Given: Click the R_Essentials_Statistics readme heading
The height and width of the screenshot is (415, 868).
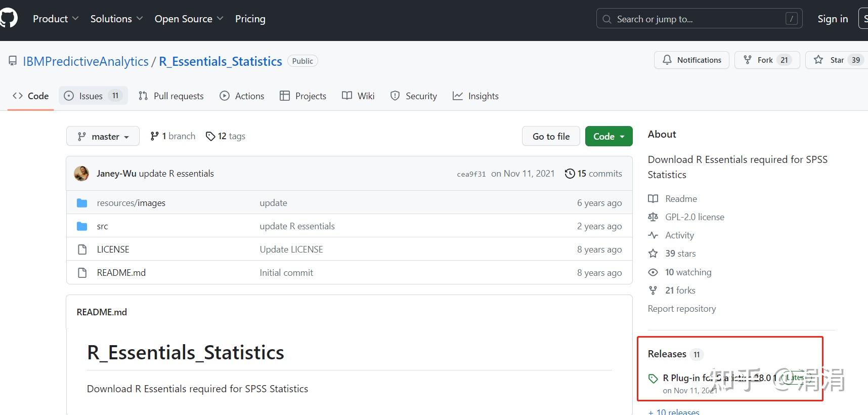Looking at the screenshot, I should [186, 352].
